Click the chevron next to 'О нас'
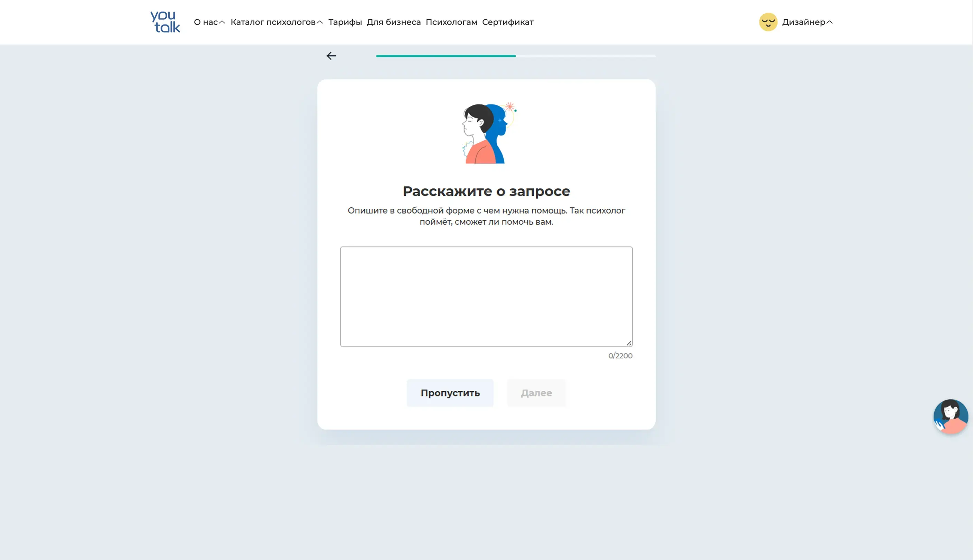Viewport: 973px width, 560px height. [222, 22]
